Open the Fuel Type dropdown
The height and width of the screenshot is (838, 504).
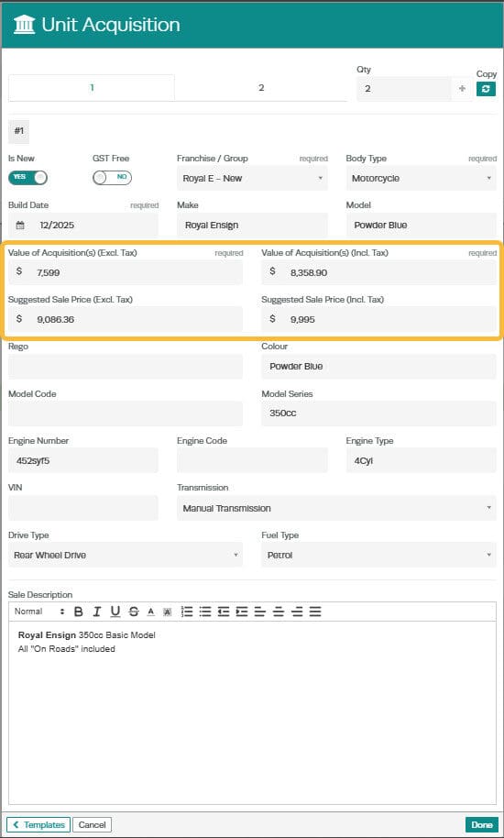(379, 556)
